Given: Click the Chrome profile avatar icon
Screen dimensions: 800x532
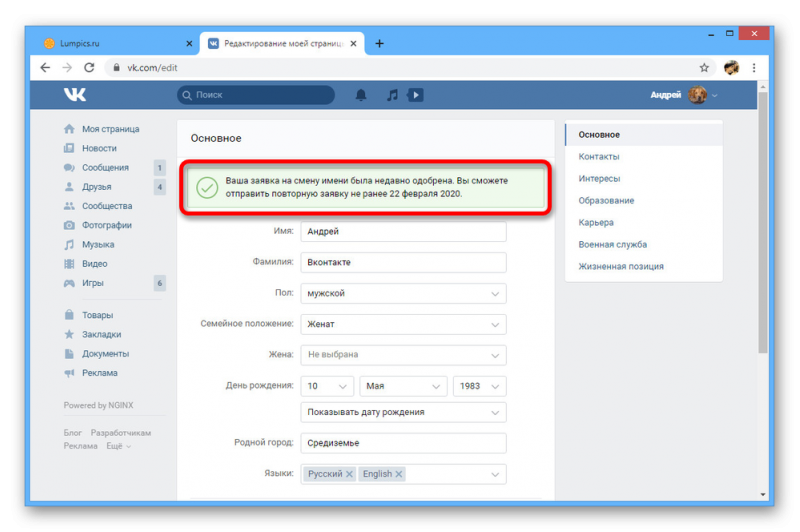Looking at the screenshot, I should click(x=731, y=67).
